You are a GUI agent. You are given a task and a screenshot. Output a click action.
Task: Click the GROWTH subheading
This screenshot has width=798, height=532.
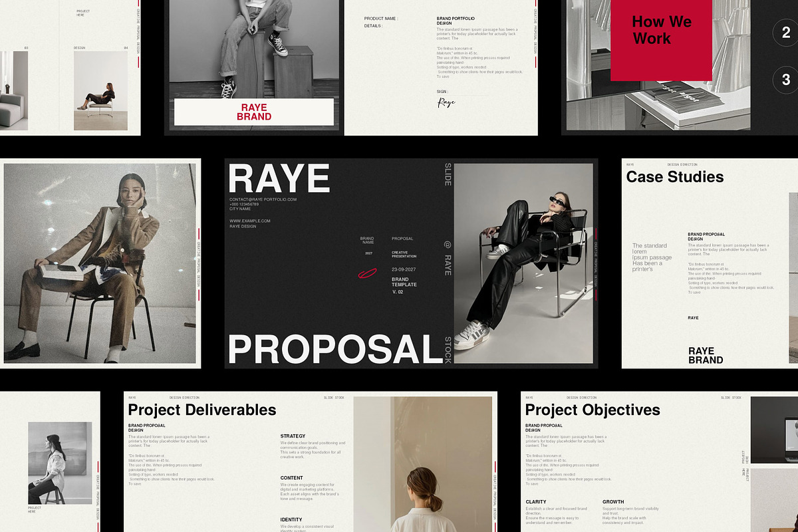click(x=613, y=501)
